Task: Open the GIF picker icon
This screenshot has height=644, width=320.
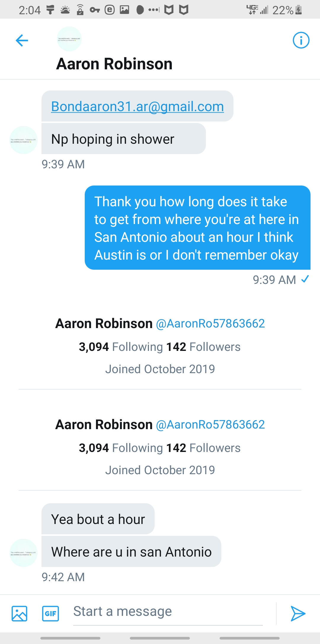Action: 50,613
